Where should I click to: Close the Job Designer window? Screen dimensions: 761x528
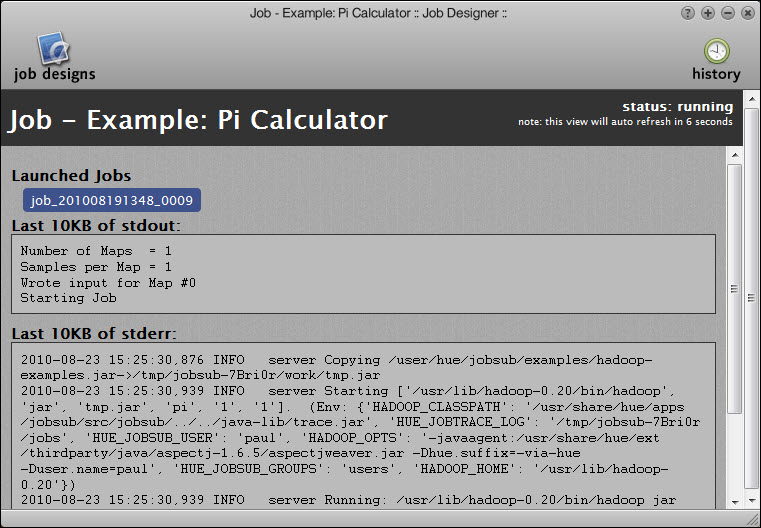pyautogui.click(x=746, y=13)
